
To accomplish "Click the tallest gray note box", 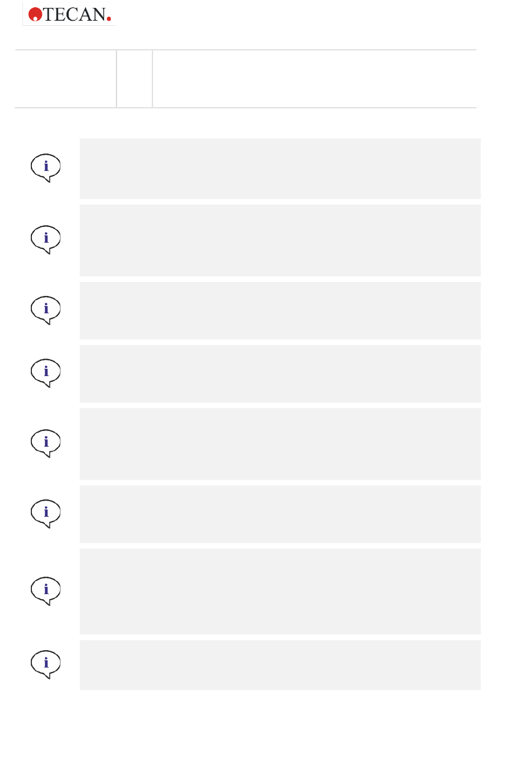I will [280, 591].
